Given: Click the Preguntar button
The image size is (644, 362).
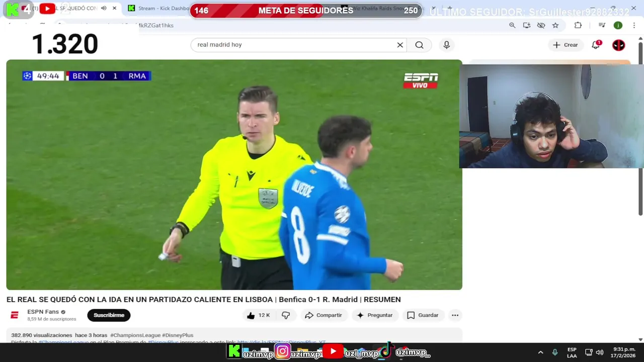Looking at the screenshot, I should click(x=374, y=315).
